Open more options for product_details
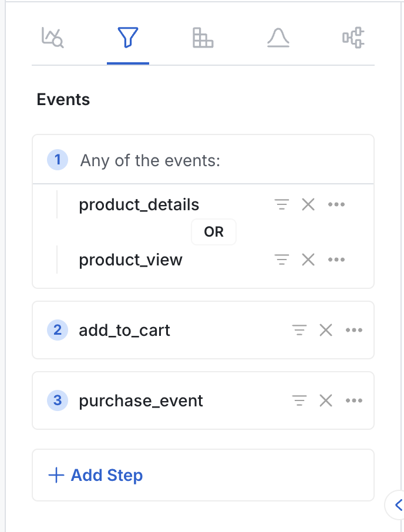This screenshot has width=404, height=532. pyautogui.click(x=336, y=204)
